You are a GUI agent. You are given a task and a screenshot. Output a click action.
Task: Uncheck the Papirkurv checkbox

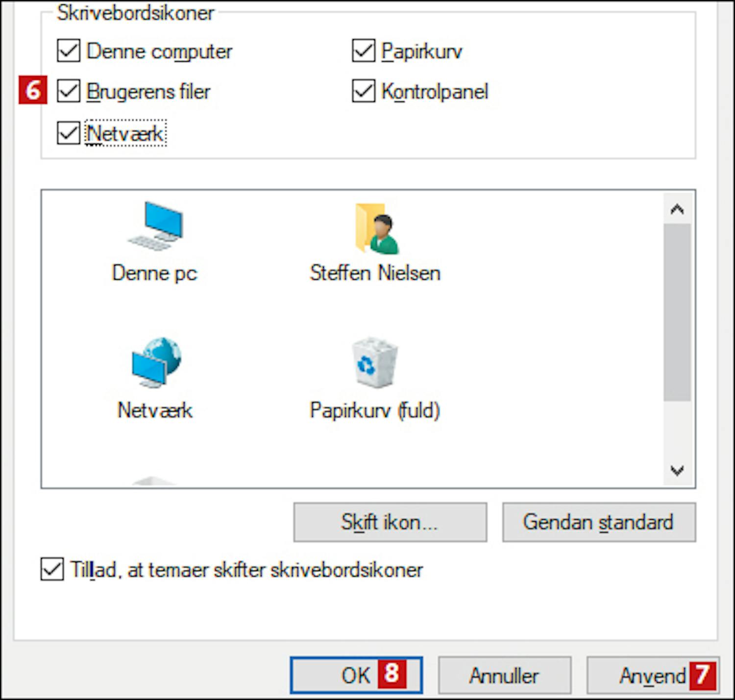click(364, 51)
